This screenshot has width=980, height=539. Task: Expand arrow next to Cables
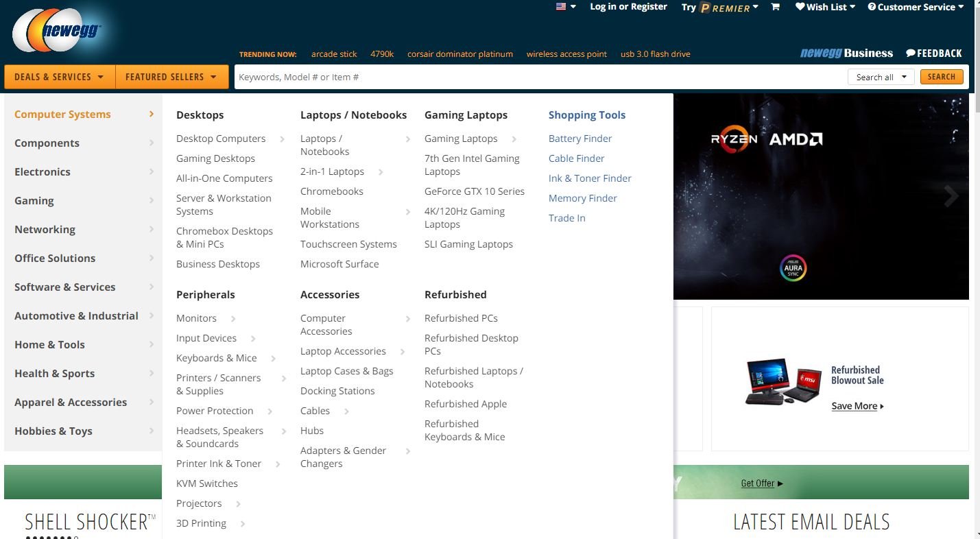(346, 411)
